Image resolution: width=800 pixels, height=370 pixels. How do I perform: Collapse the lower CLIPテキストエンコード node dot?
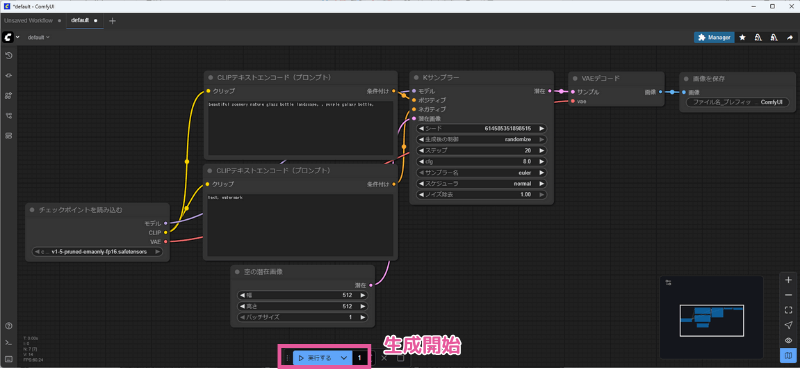(210, 170)
